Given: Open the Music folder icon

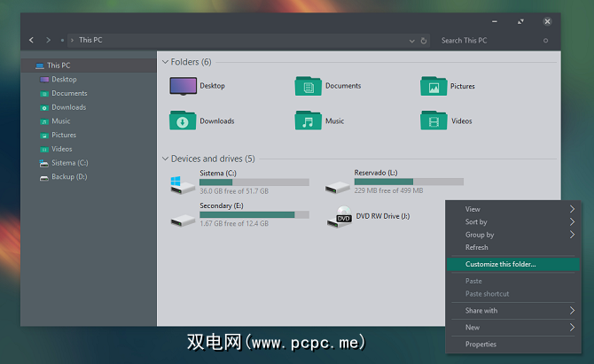Looking at the screenshot, I should click(x=309, y=120).
